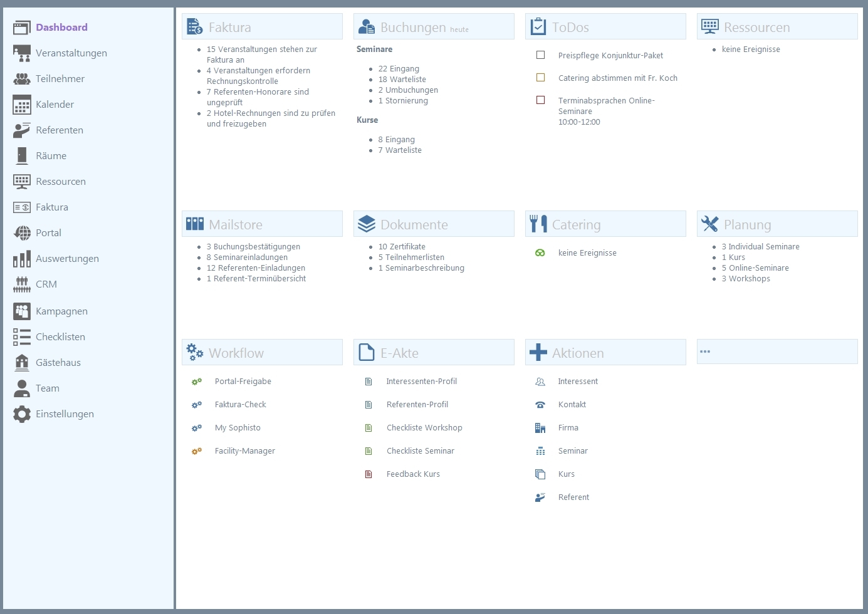
Task: Go to Dashboard in the sidebar
Action: 61,28
